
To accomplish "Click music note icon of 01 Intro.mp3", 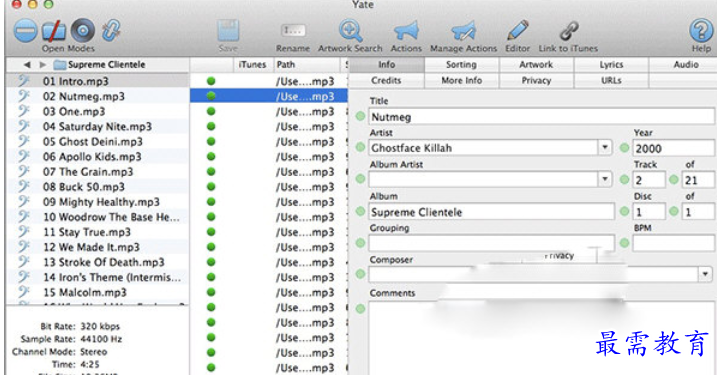I will [x=24, y=81].
